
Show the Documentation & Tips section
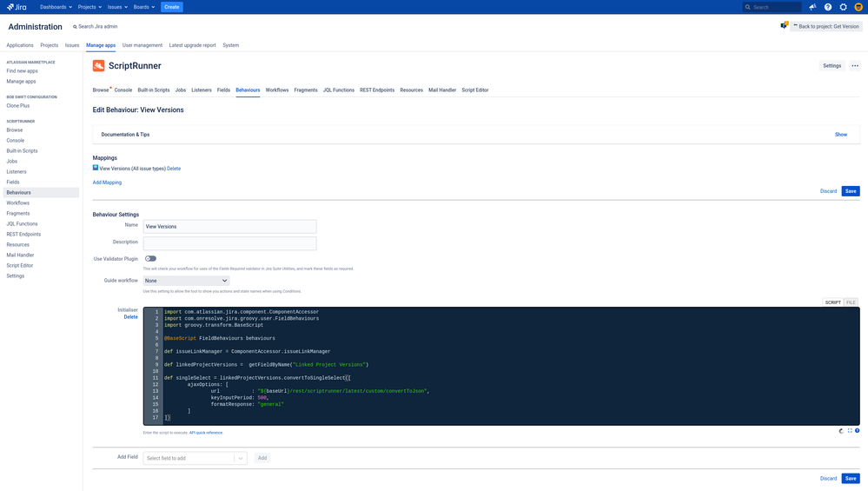click(x=840, y=135)
